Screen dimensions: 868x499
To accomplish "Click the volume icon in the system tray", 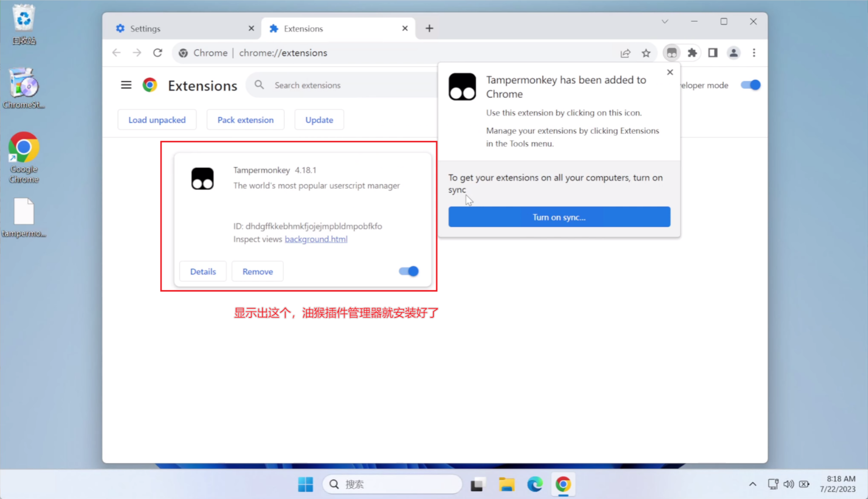I will tap(789, 484).
